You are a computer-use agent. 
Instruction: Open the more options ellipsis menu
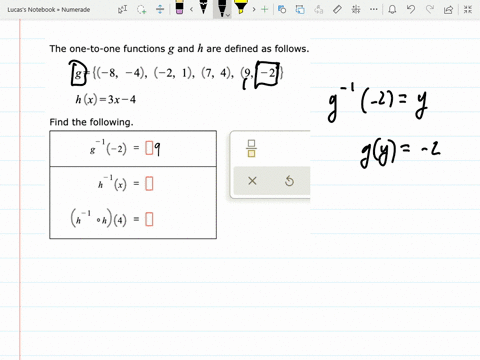pyautogui.click(x=374, y=9)
